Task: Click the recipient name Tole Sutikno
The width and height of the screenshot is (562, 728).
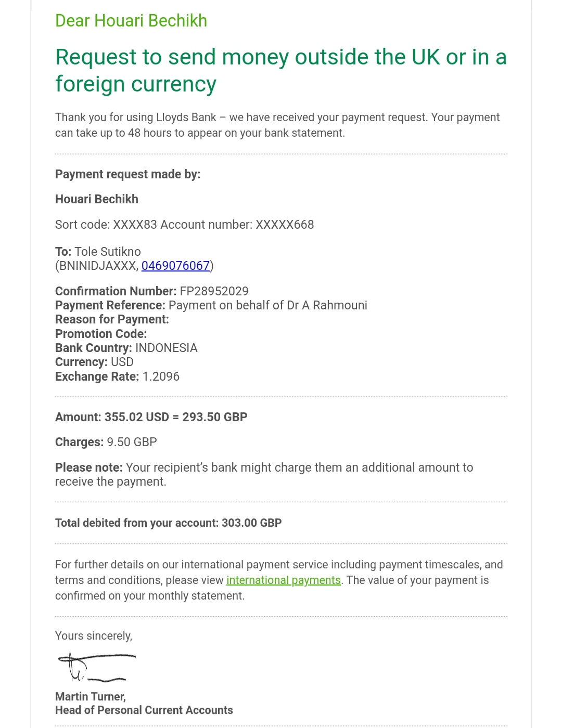Action: 108,252
